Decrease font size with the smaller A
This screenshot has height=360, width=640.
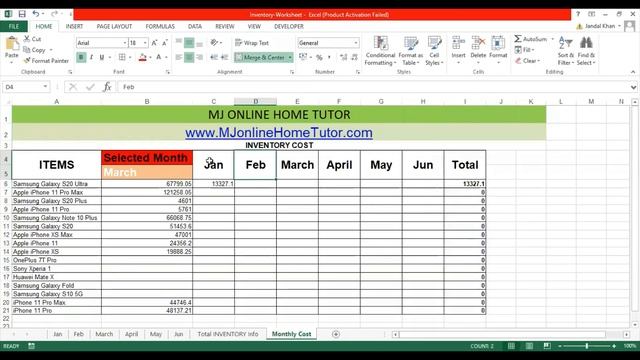[164, 43]
